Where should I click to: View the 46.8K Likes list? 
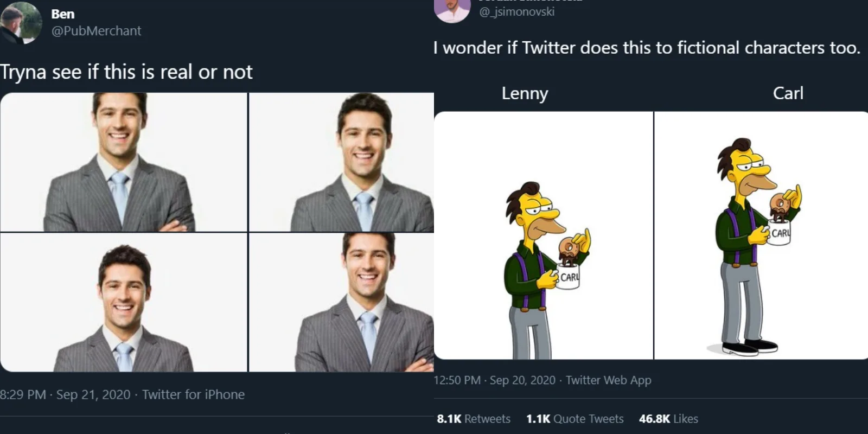click(x=668, y=419)
